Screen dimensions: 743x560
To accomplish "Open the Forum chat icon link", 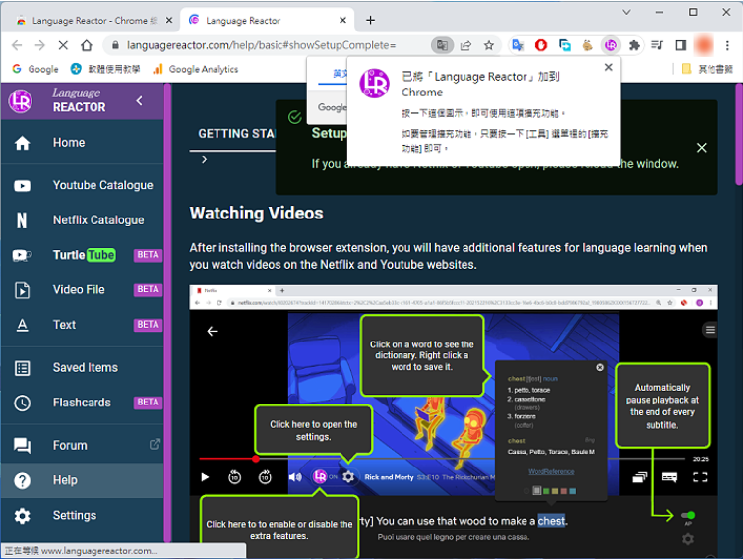I will [23, 446].
